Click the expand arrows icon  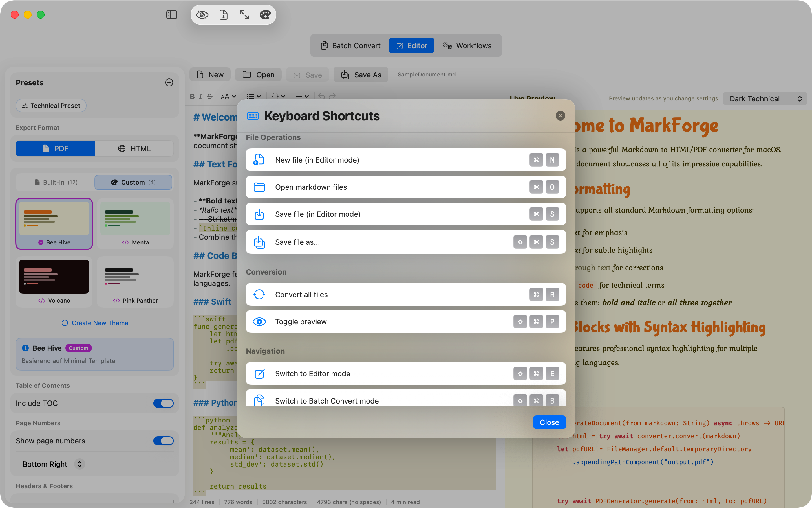coord(244,14)
